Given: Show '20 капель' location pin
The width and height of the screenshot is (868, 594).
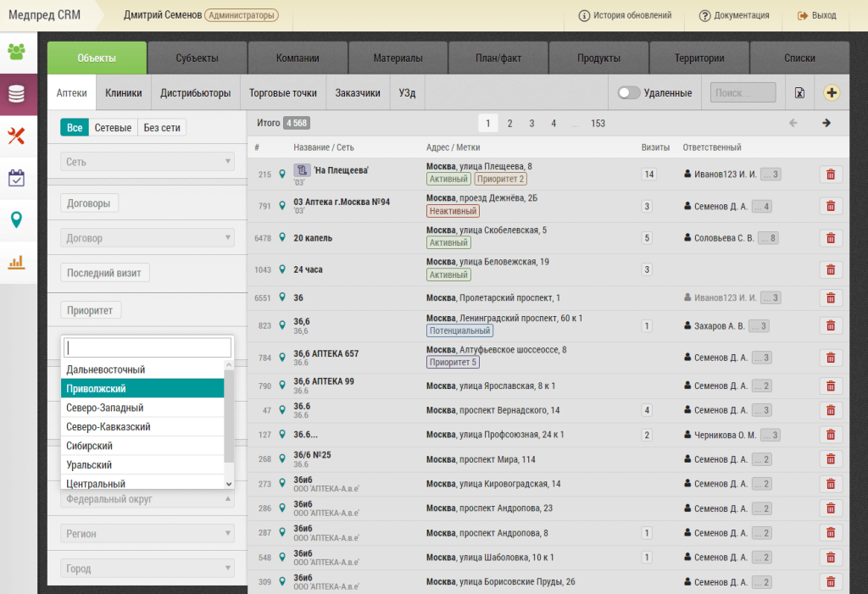Looking at the screenshot, I should pos(282,237).
